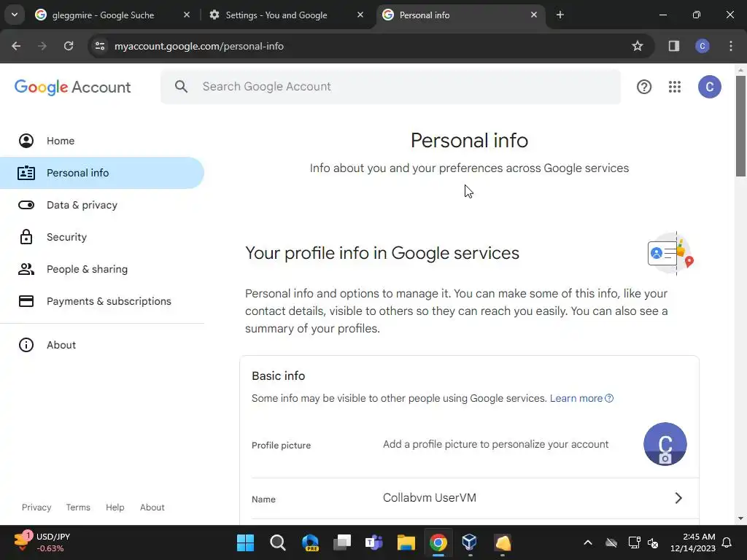The width and height of the screenshot is (747, 560).
Task: Open tab search dropdown arrow
Action: coord(15,15)
